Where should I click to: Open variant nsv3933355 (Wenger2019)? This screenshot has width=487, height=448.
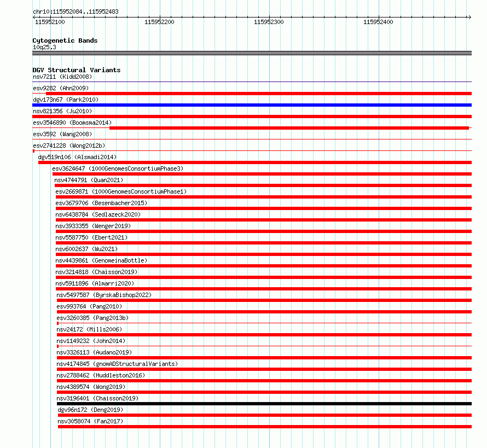(93, 226)
